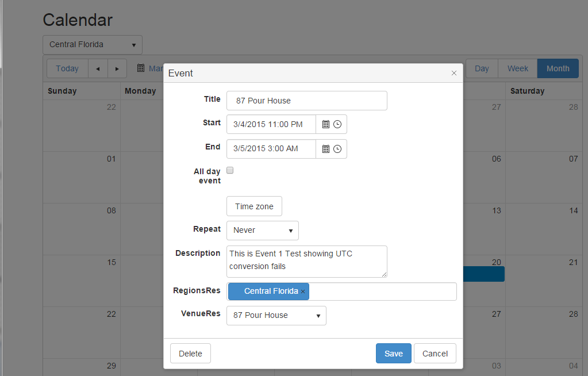Switch to Week view
The image size is (588, 376).
tap(517, 68)
